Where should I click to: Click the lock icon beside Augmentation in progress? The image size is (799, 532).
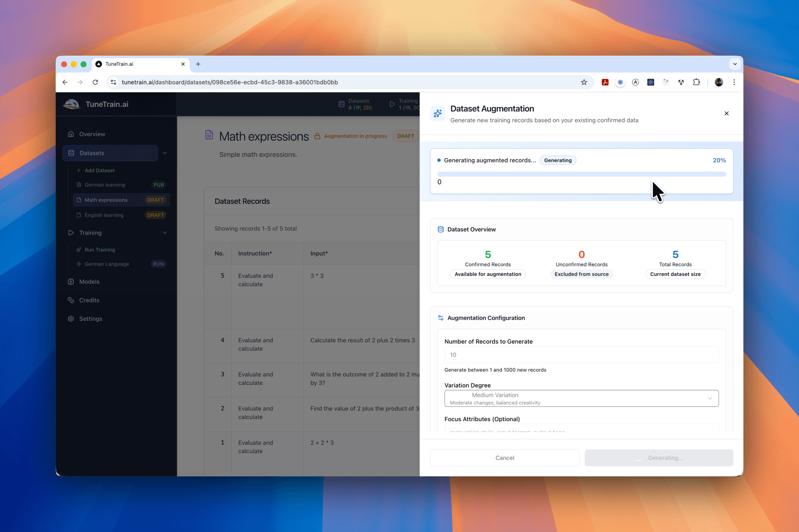point(318,136)
